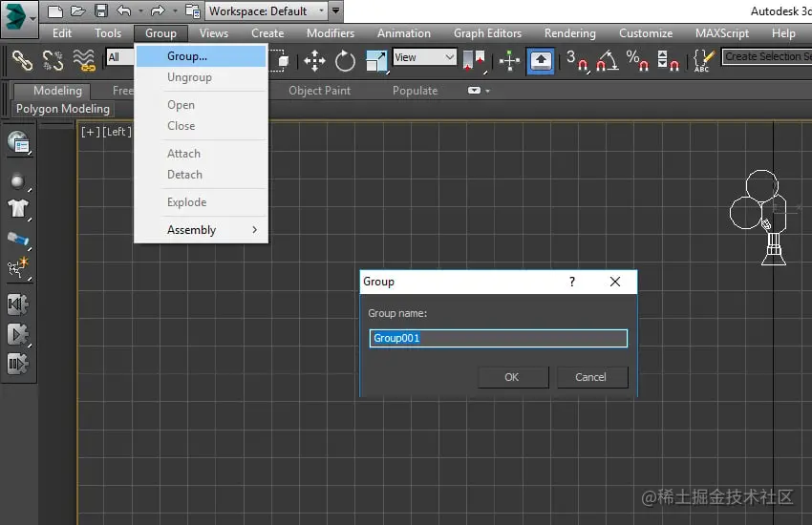812x525 pixels.
Task: Click the [Left] viewport label
Action: pos(117,132)
